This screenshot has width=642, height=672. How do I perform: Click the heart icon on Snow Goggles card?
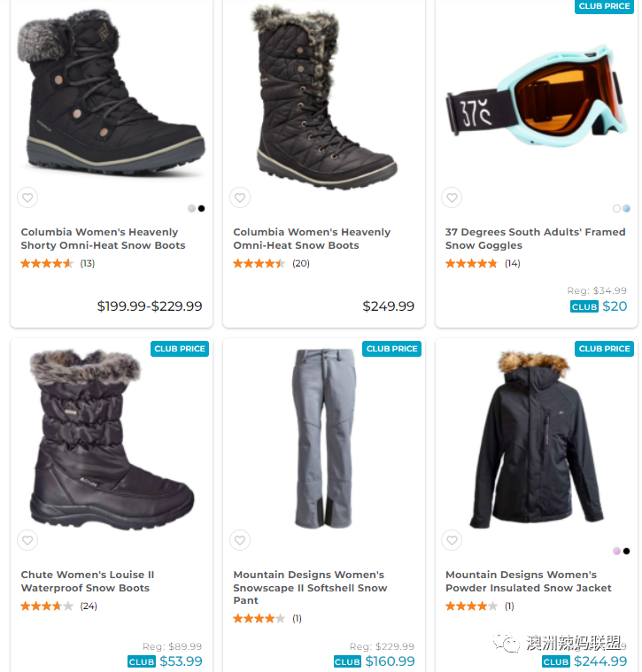(x=452, y=197)
